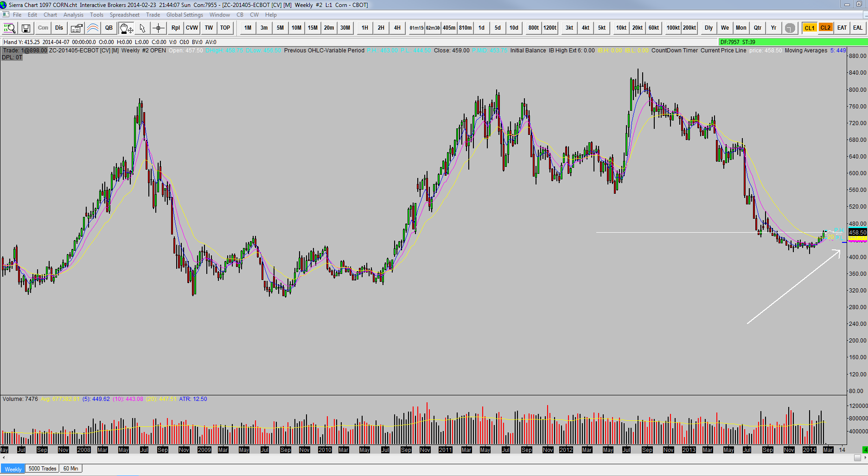
Task: Set bar period to 405m
Action: coord(449,28)
